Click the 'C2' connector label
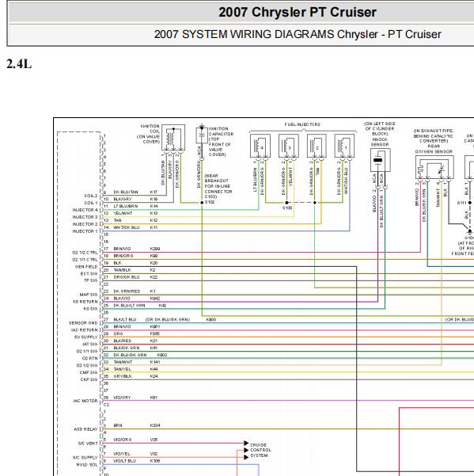This screenshot has width=474, height=476. (107, 405)
